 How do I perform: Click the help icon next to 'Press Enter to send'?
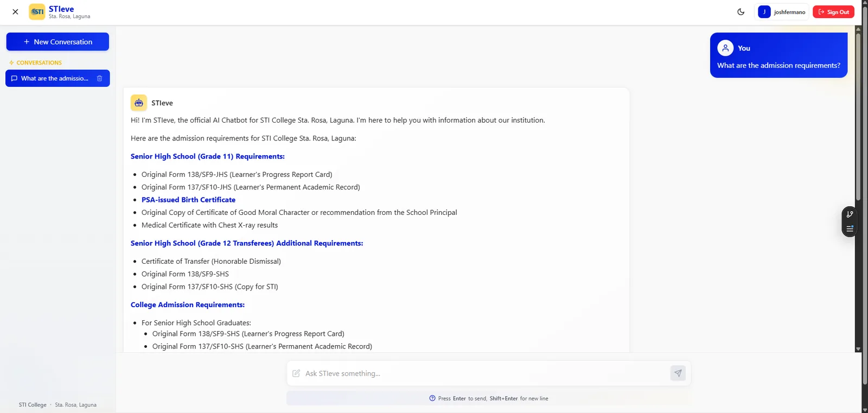[x=432, y=398]
